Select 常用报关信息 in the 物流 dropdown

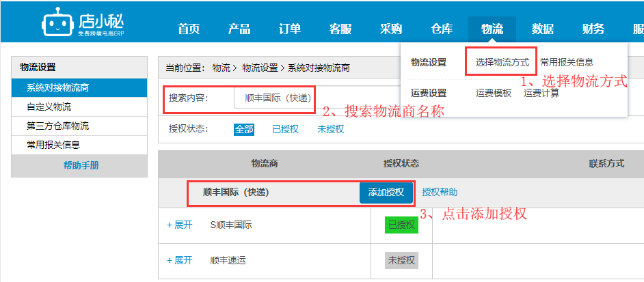pyautogui.click(x=567, y=62)
